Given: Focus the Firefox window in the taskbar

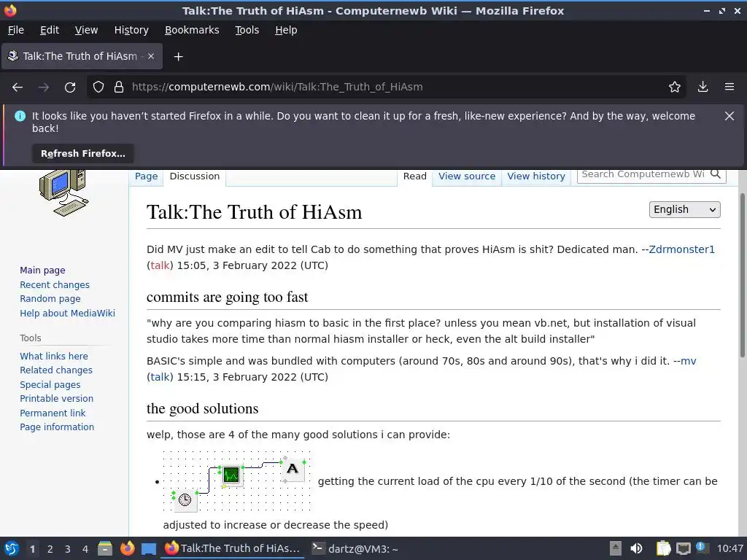Looking at the screenshot, I should click(x=233, y=548).
